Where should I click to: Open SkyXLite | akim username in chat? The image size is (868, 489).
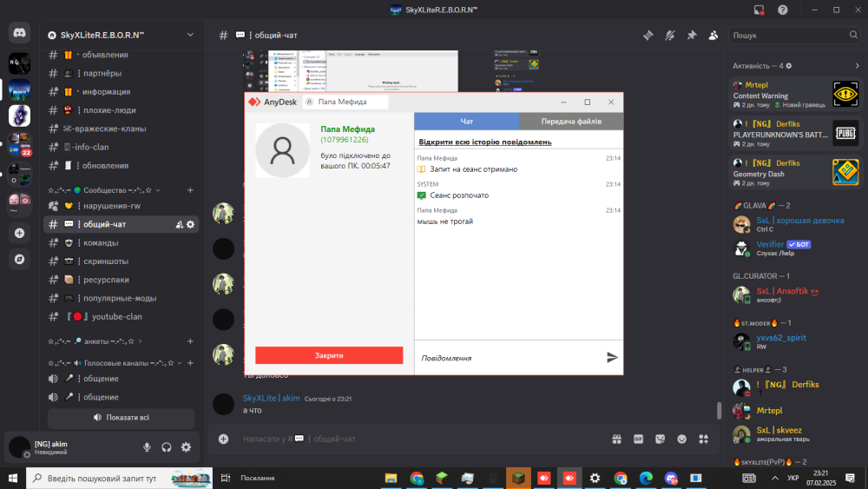click(271, 398)
